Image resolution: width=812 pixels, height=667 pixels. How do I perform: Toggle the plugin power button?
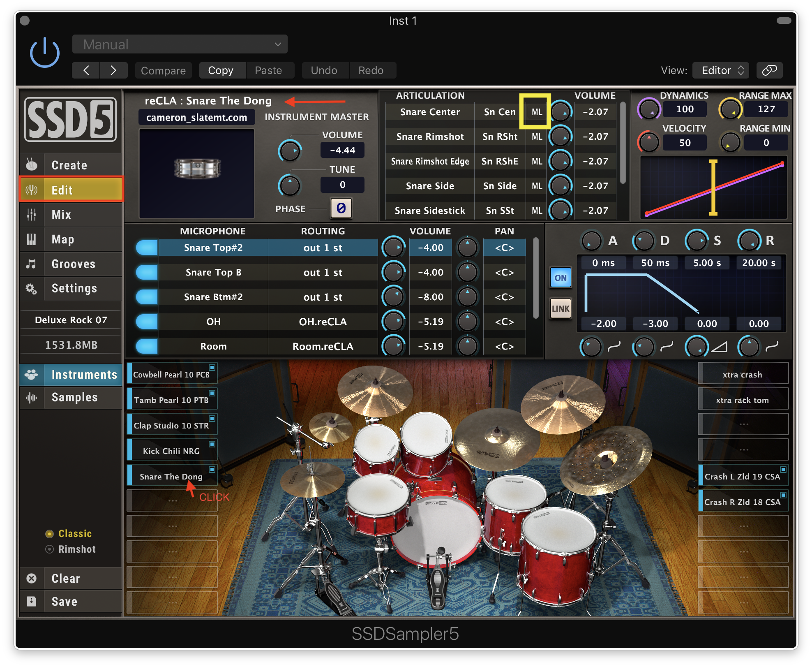(45, 53)
